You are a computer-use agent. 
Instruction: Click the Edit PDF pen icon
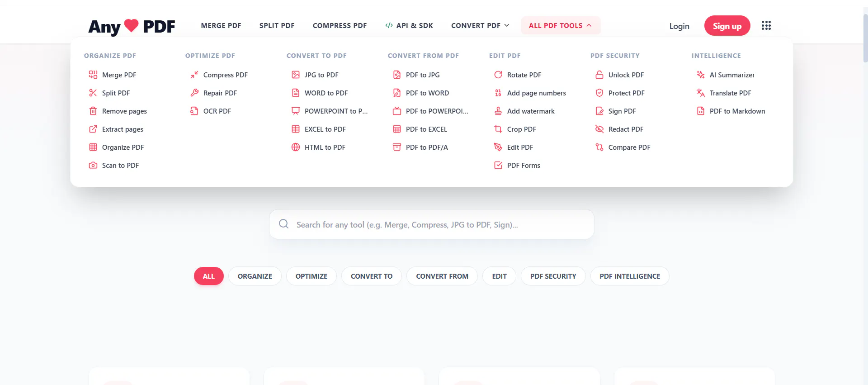(x=498, y=147)
